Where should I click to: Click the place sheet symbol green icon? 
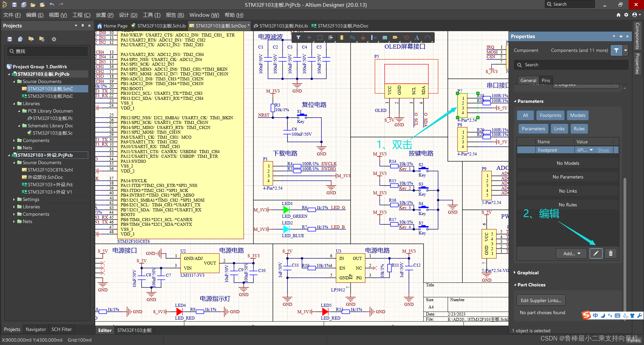[x=385, y=38]
